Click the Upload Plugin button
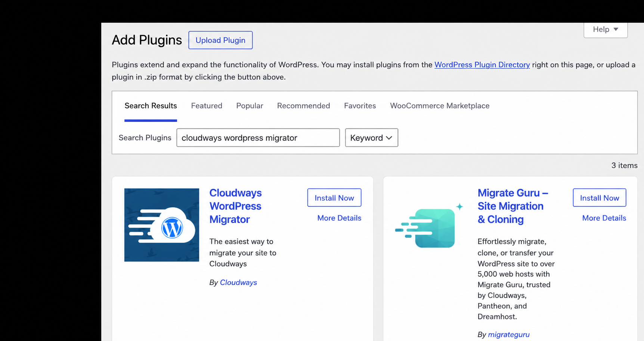 coord(220,40)
